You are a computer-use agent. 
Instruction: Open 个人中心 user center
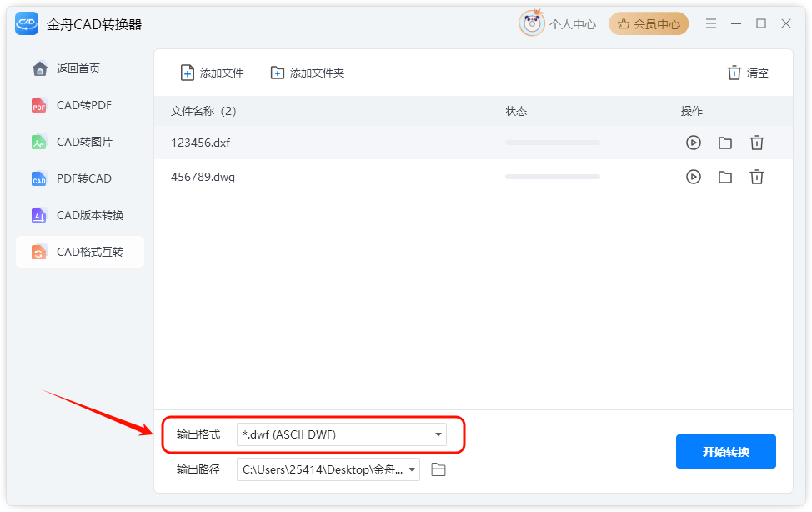coord(572,24)
